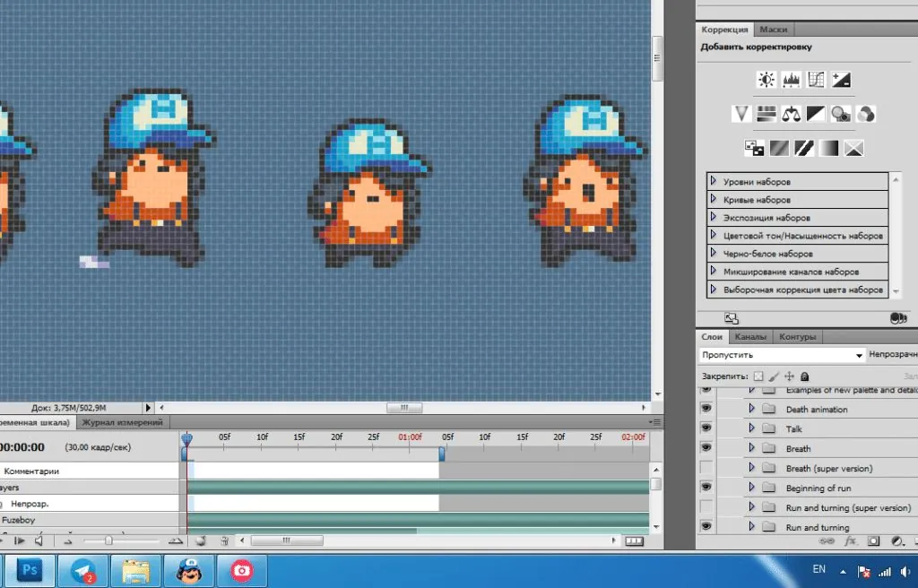Add a Levels adjustment from histogram icon
The image size is (918, 588).
791,80
